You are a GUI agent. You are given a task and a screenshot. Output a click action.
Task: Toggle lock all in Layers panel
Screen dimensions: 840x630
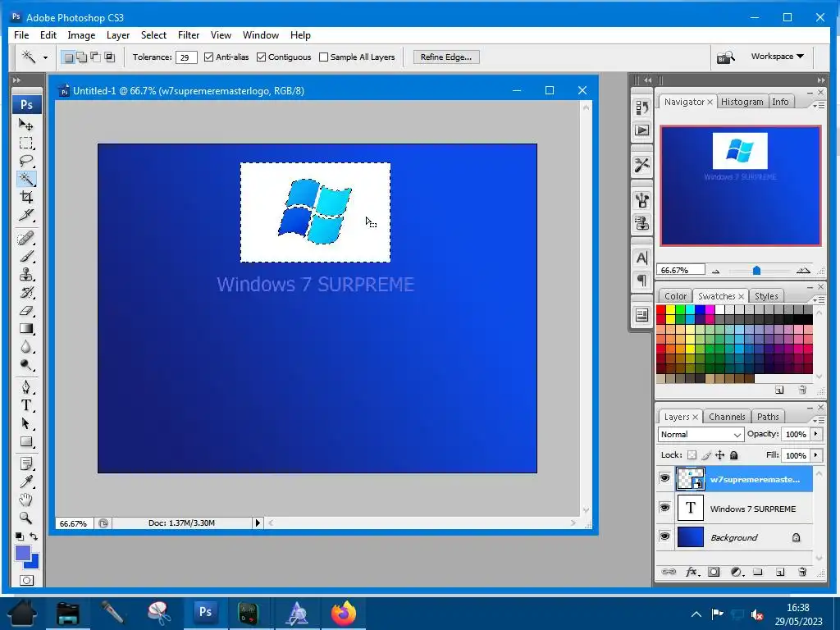pyautogui.click(x=734, y=455)
